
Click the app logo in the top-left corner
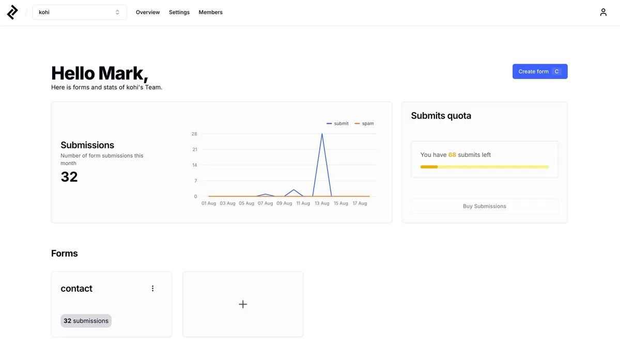[12, 12]
